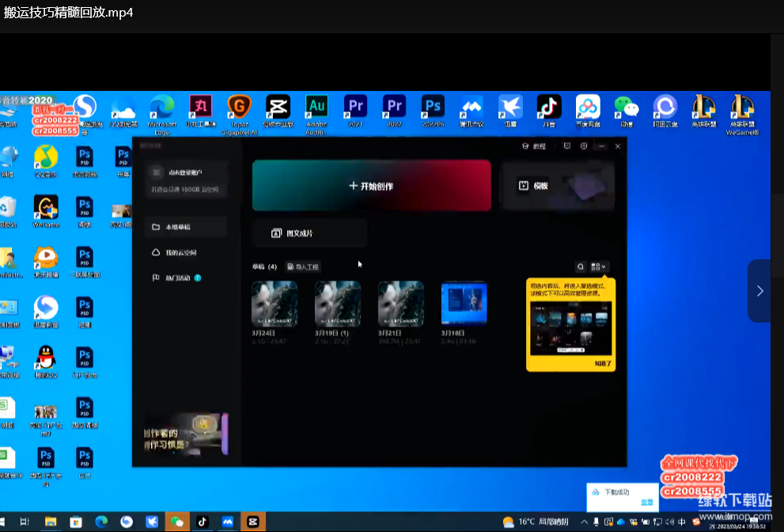Image resolution: width=784 pixels, height=532 pixels.
Task: Click the 开始创作 start creating banner
Action: (371, 186)
